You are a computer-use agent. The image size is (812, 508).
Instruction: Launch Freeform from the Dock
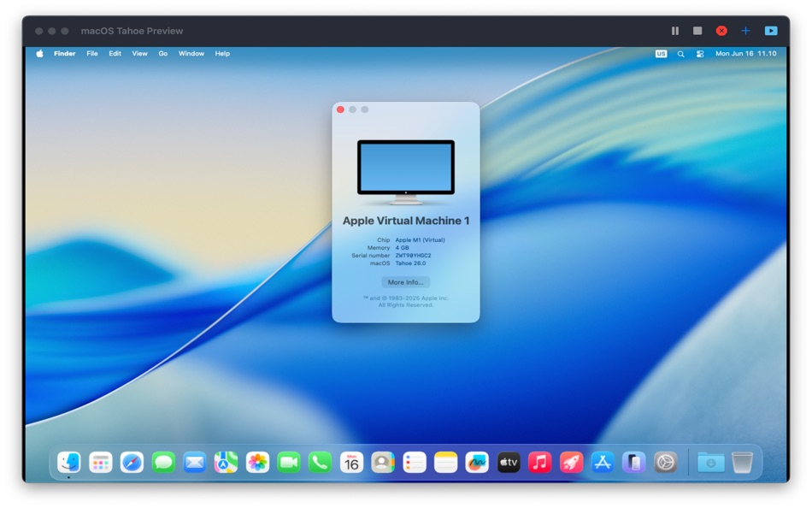tap(477, 462)
